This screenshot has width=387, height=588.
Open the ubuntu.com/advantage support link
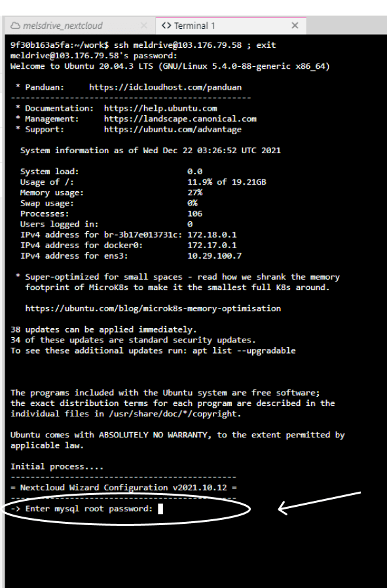173,130
